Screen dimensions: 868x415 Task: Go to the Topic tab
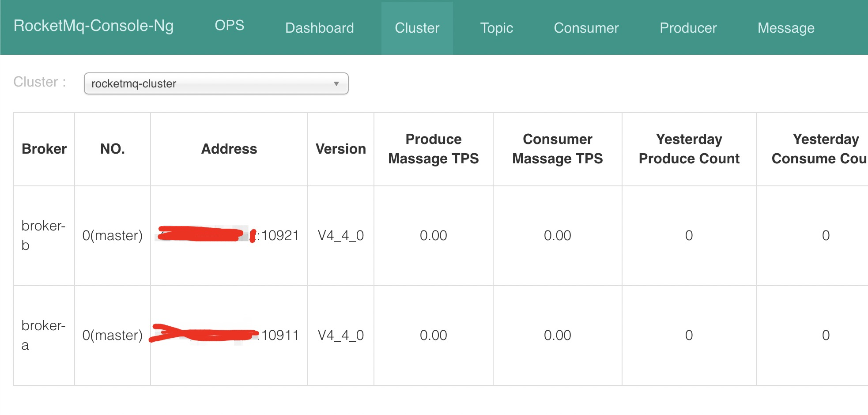coord(496,28)
